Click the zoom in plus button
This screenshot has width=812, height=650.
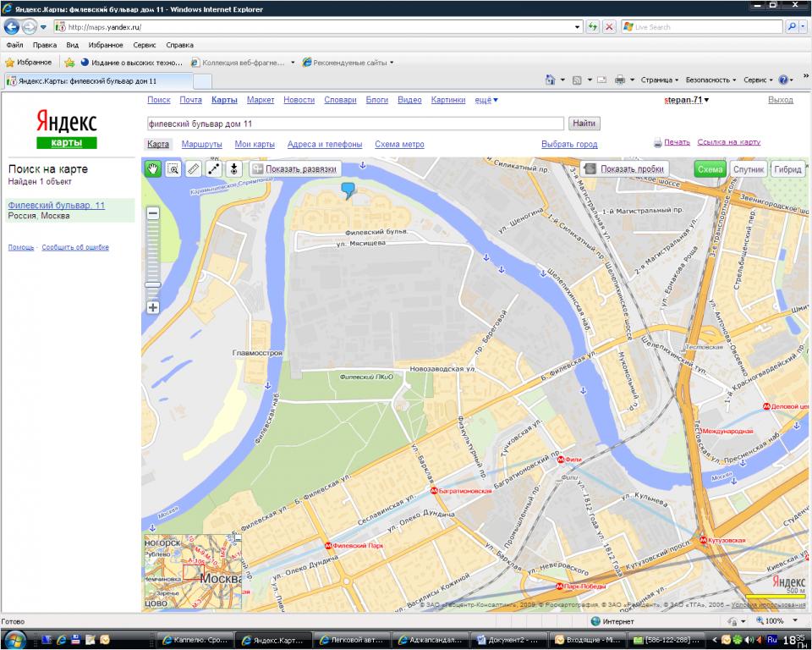(x=153, y=307)
